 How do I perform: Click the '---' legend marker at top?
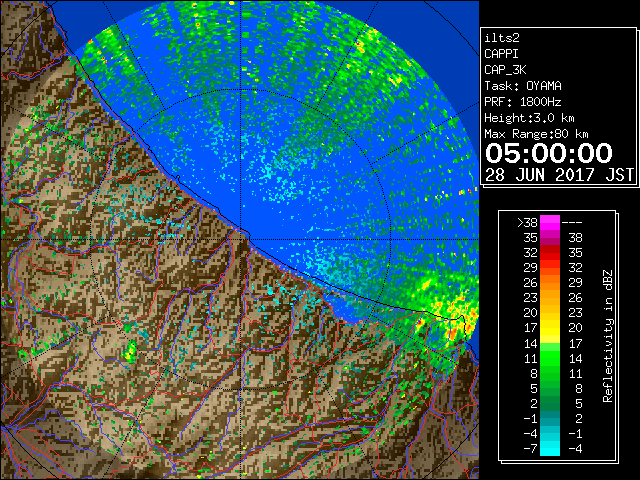[572, 222]
